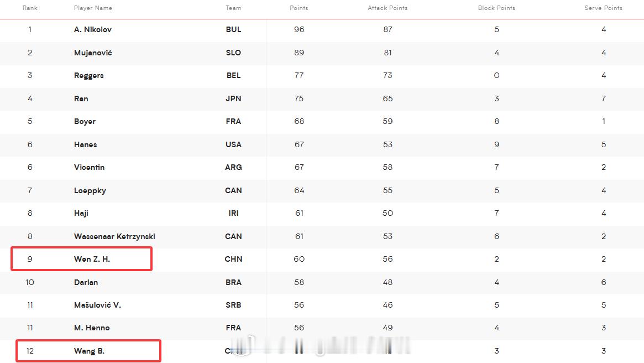The image size is (644, 363).
Task: Select Mašulović V. player name
Action: tap(97, 305)
